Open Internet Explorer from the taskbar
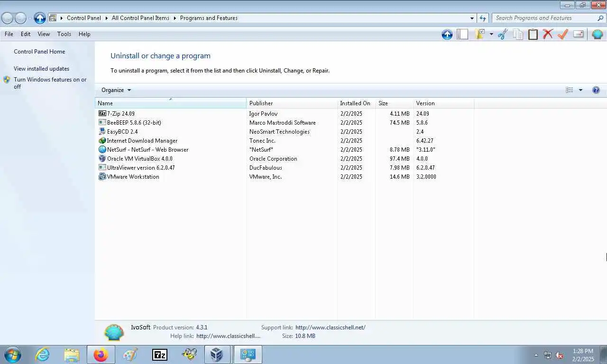 tap(42, 355)
